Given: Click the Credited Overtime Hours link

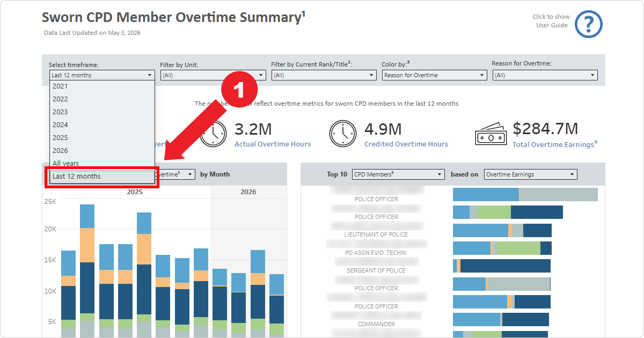Looking at the screenshot, I should (406, 144).
